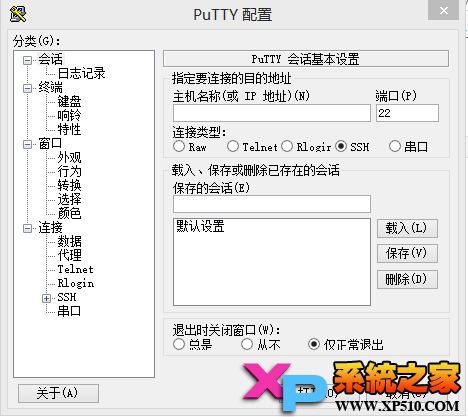
Task: Focus the 保存的会话 name field
Action: pyautogui.click(x=272, y=204)
